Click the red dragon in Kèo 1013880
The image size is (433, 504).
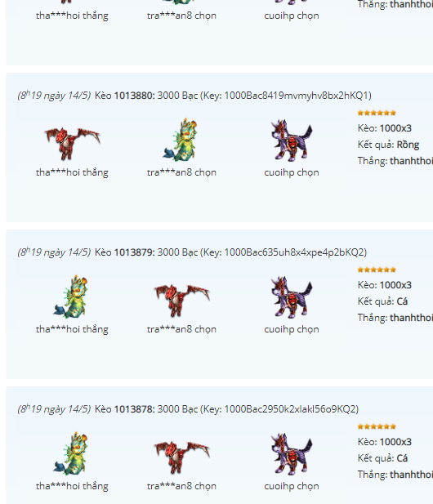pyautogui.click(x=73, y=143)
